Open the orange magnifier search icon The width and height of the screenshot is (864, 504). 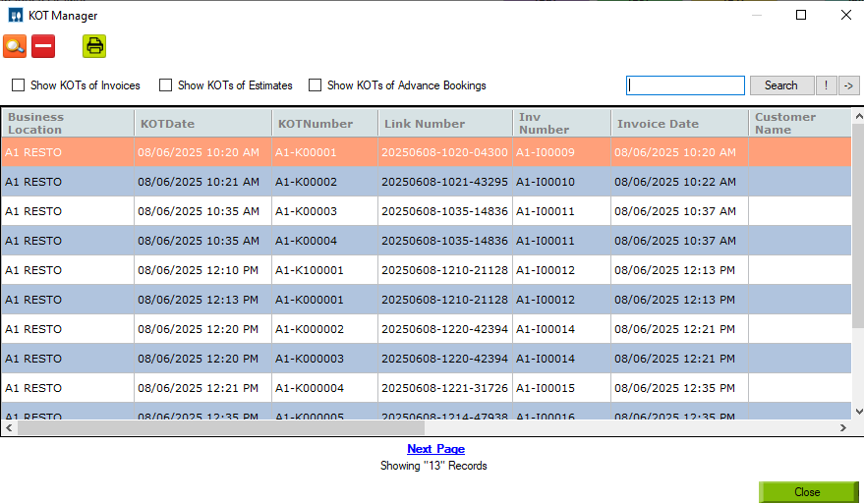[x=15, y=46]
